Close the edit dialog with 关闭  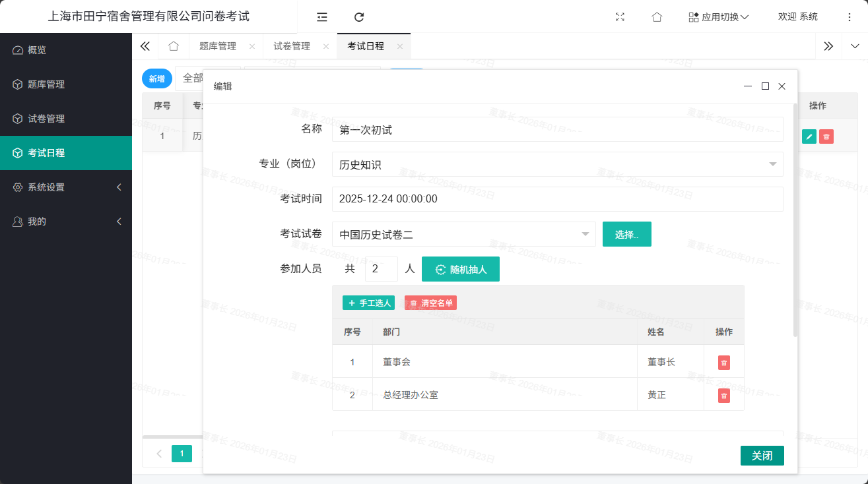[x=762, y=455]
